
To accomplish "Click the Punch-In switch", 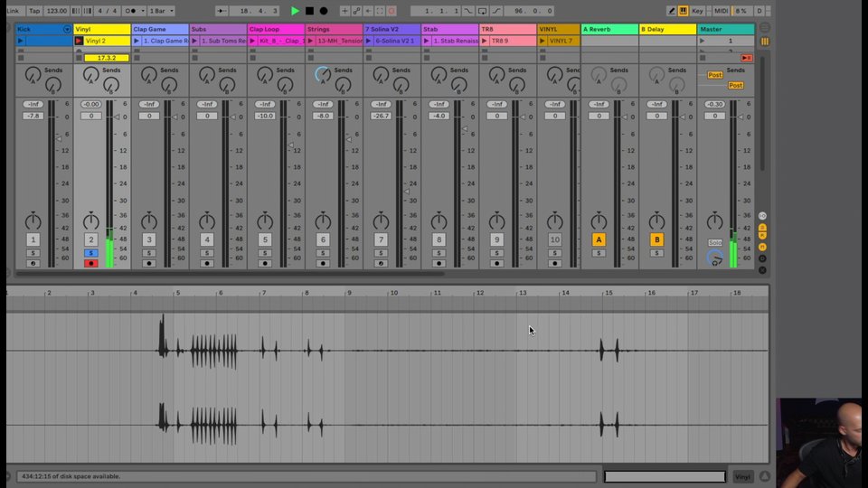I will coord(468,11).
